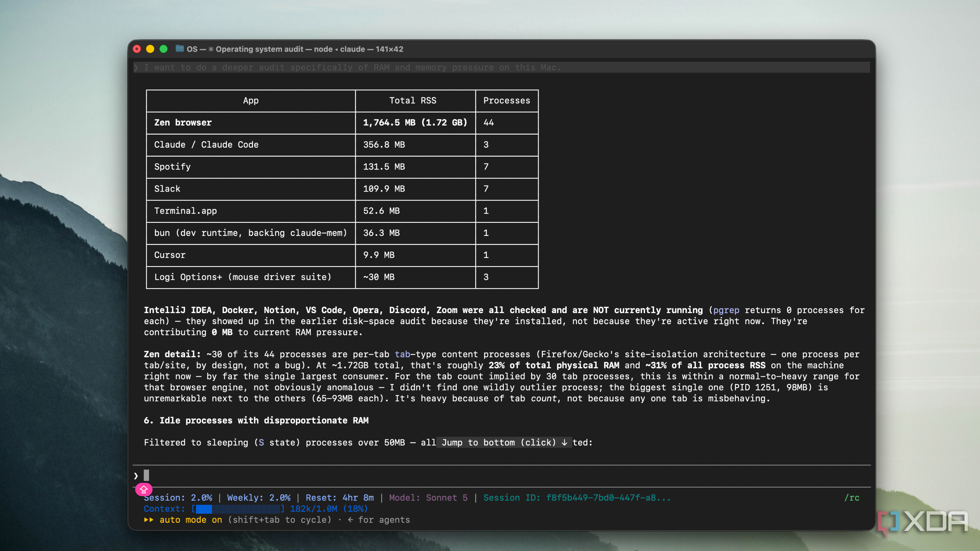980x551 pixels.
Task: Click the blue Context usage progress bar
Action: [x=239, y=509]
